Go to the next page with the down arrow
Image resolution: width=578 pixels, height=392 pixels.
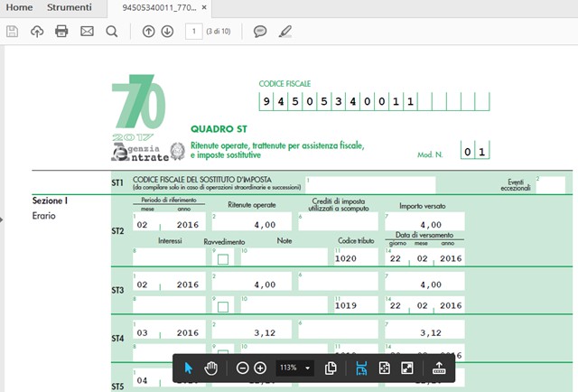pyautogui.click(x=167, y=32)
